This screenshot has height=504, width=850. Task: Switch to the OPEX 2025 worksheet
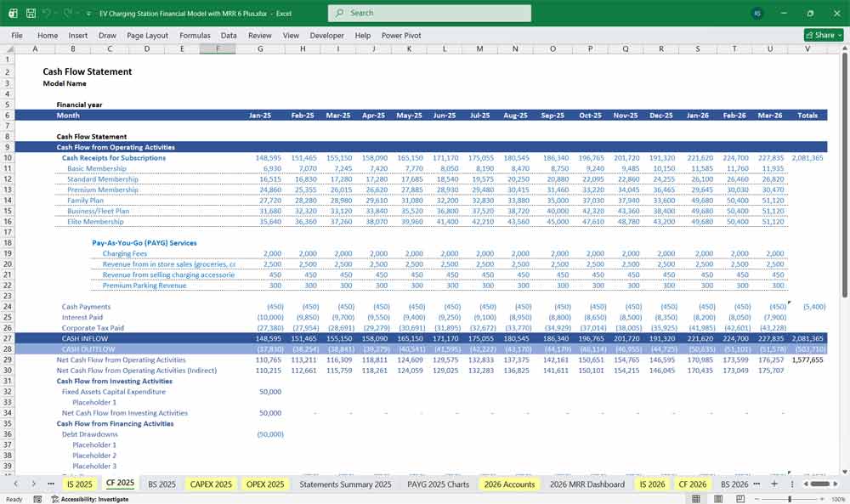point(266,483)
